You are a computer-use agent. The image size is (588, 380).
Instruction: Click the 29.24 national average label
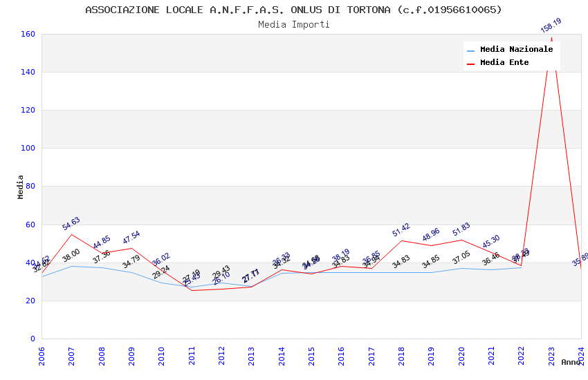tap(161, 272)
